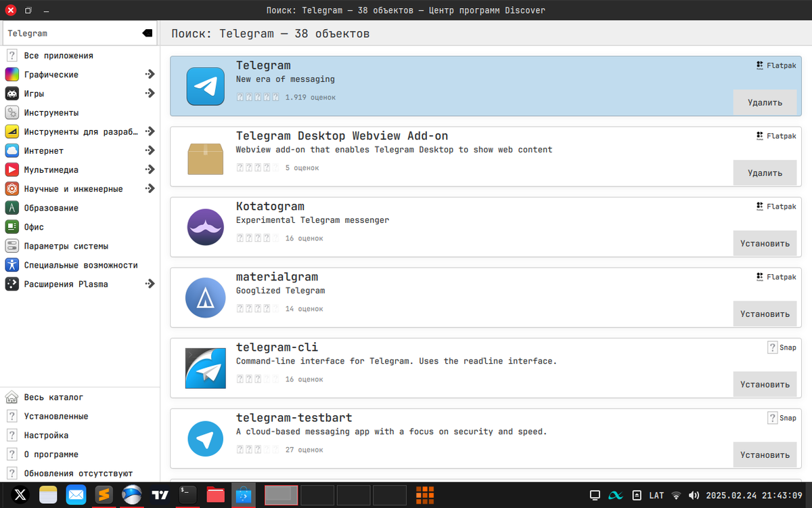Expand the Графические category arrow

pyautogui.click(x=150, y=75)
